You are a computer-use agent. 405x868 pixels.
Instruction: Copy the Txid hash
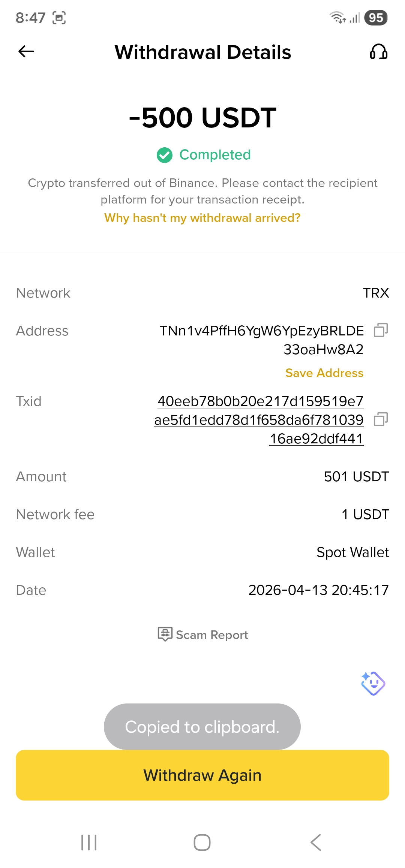(x=381, y=419)
